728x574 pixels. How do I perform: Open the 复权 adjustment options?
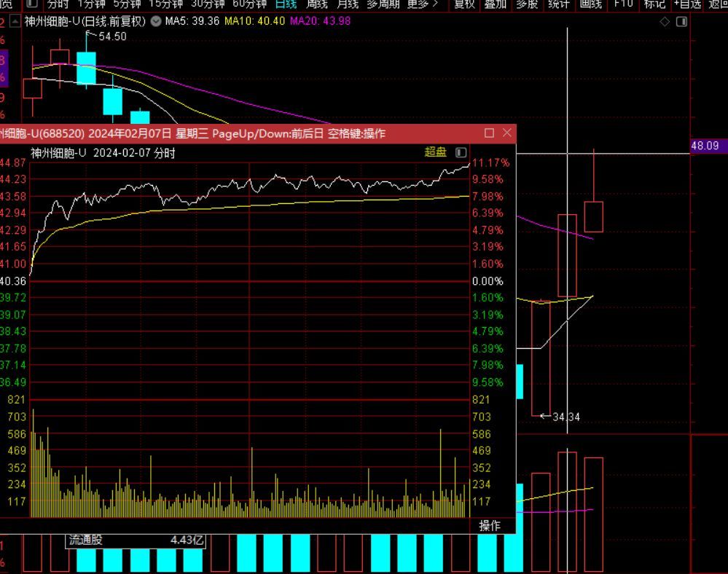pos(464,4)
